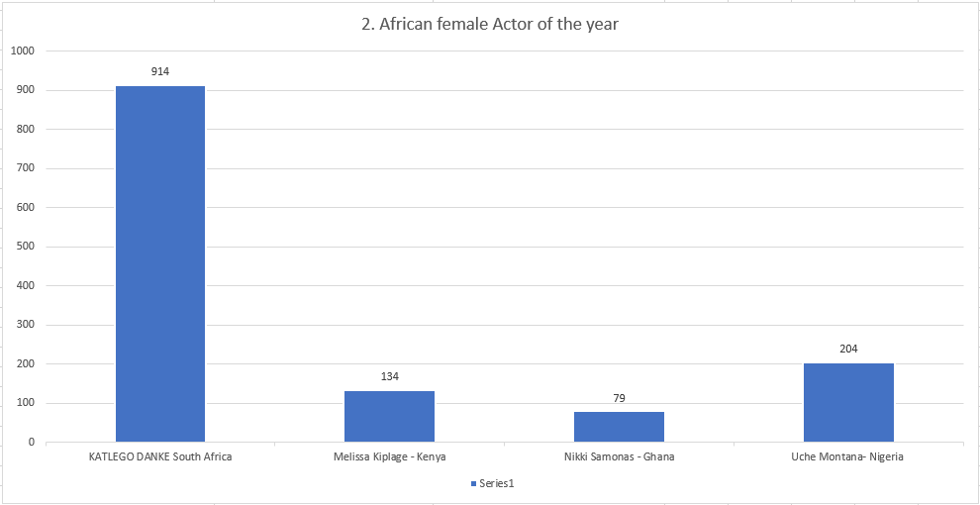Viewport: 980px width, 505px height.
Task: Click the KATLEGO DANKE South Africa axis label
Action: click(x=160, y=457)
